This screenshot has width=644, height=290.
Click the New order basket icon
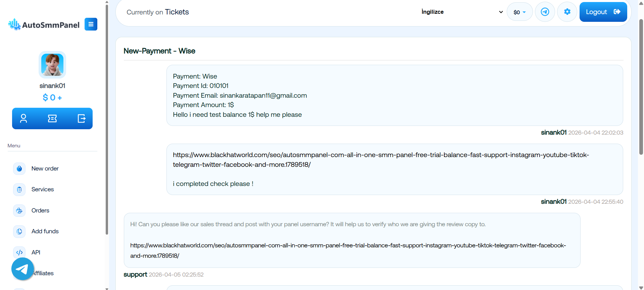pos(19,168)
